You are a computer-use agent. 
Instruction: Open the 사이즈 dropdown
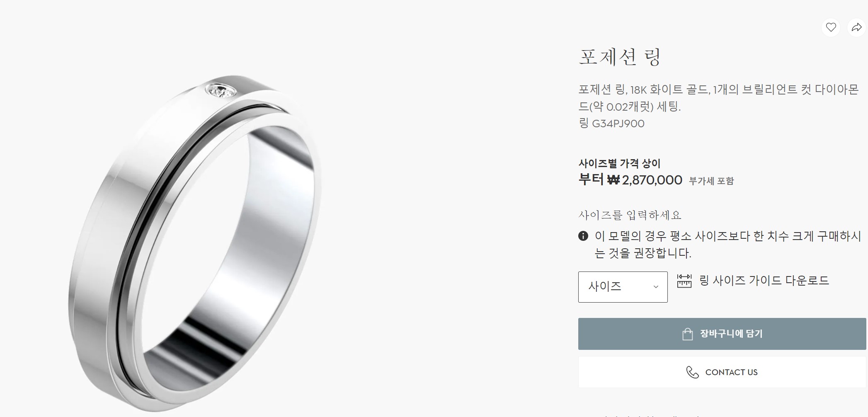coord(623,287)
